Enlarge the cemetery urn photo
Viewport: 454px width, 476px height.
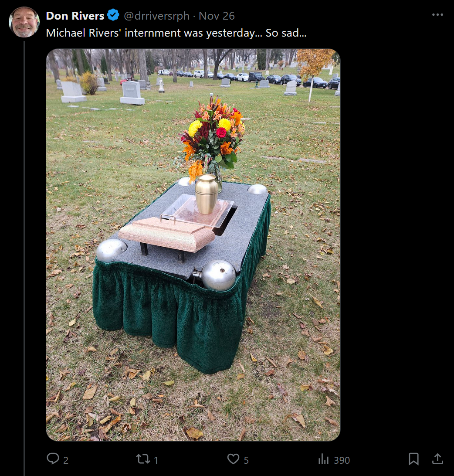tap(193, 245)
